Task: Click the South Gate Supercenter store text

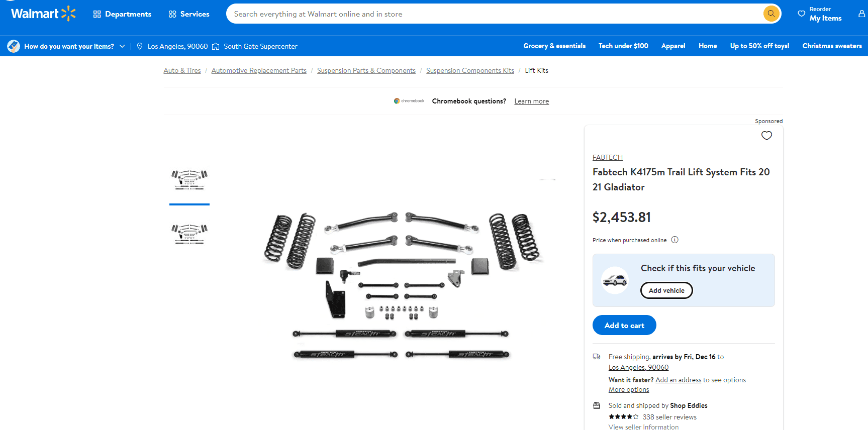Action: (x=260, y=46)
